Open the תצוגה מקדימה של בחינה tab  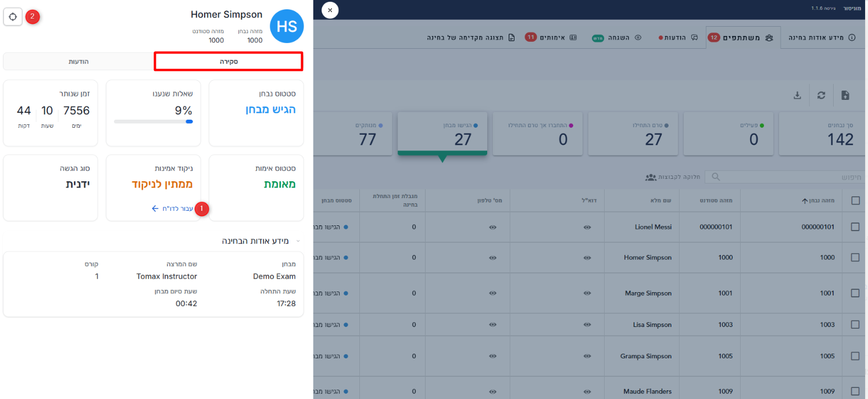click(471, 37)
